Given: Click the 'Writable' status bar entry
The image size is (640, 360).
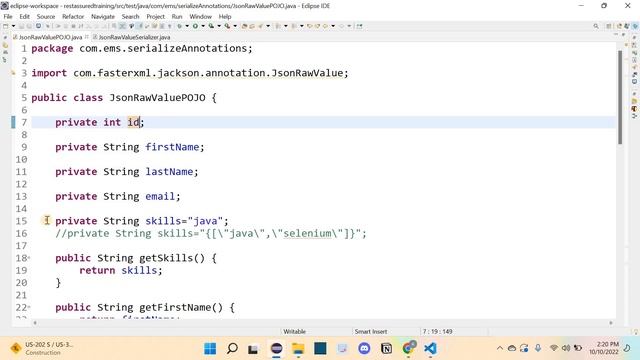Looking at the screenshot, I should [x=294, y=331].
